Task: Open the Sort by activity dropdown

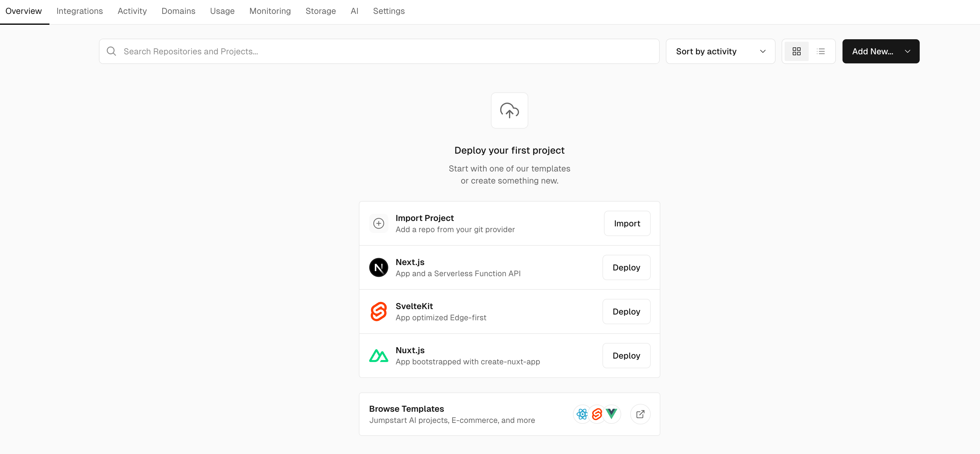Action: click(x=720, y=51)
